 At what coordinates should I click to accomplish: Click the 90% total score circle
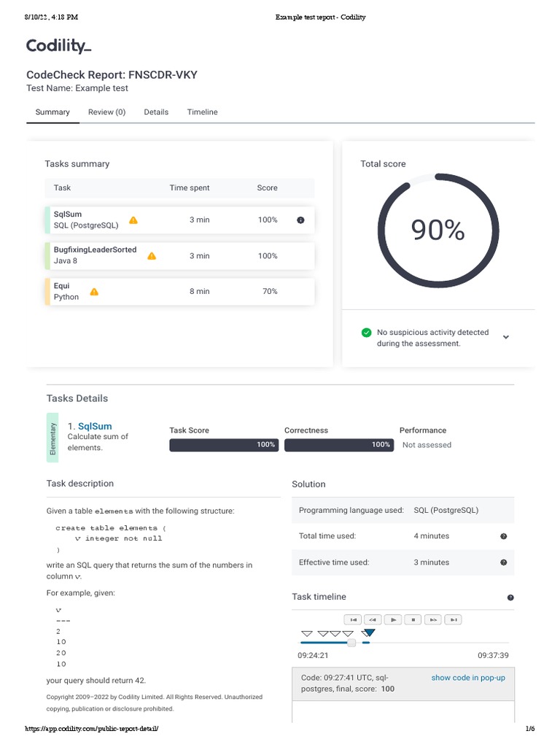438,231
